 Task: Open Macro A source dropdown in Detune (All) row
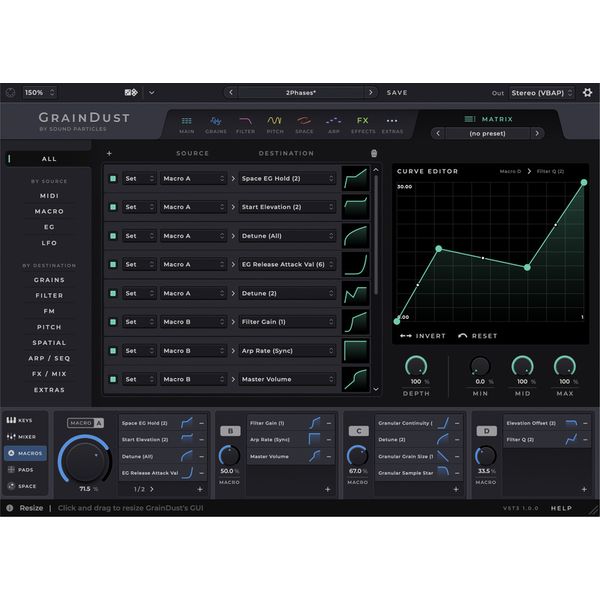[193, 236]
